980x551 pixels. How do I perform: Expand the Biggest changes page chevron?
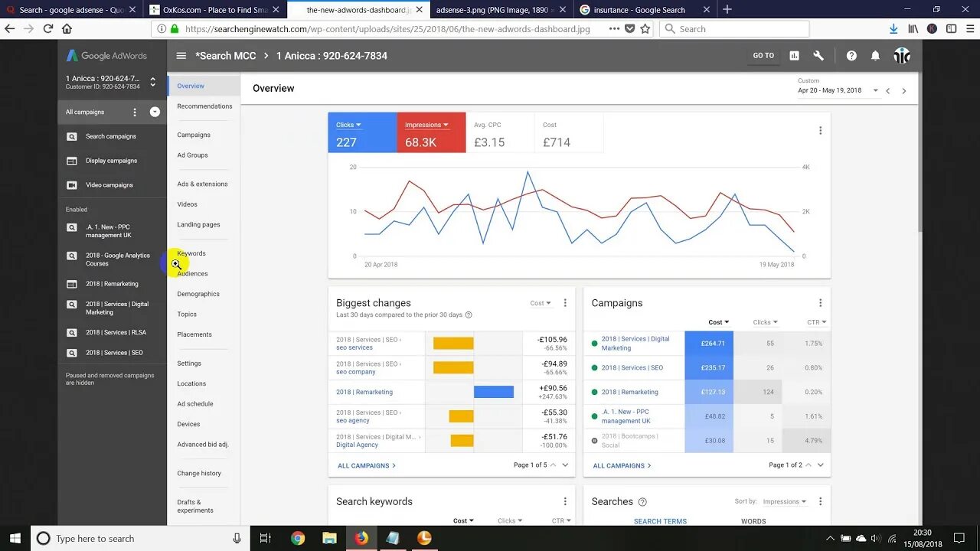coord(565,465)
